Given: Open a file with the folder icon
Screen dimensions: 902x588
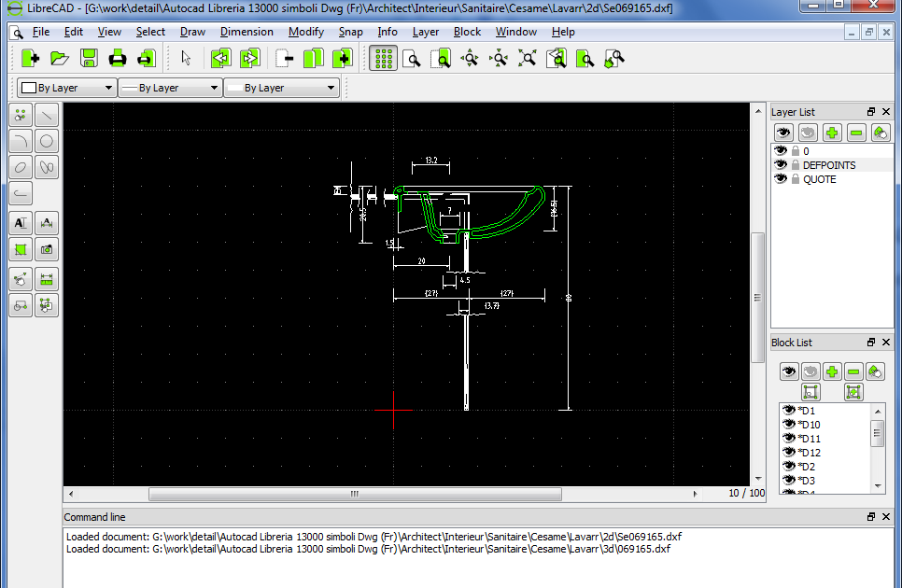Looking at the screenshot, I should [59, 59].
